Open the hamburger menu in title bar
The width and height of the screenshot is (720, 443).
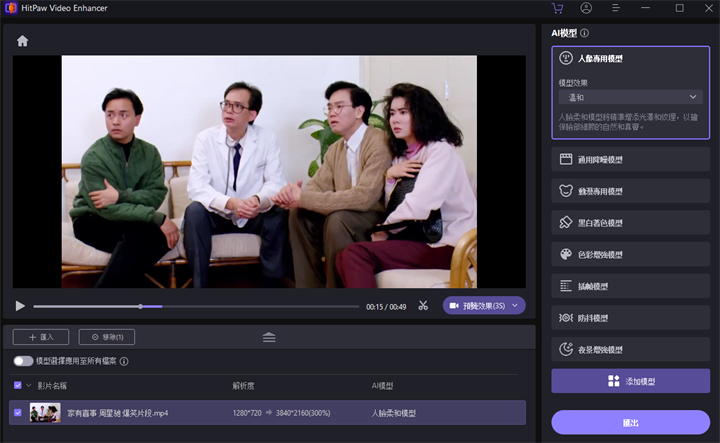616,8
